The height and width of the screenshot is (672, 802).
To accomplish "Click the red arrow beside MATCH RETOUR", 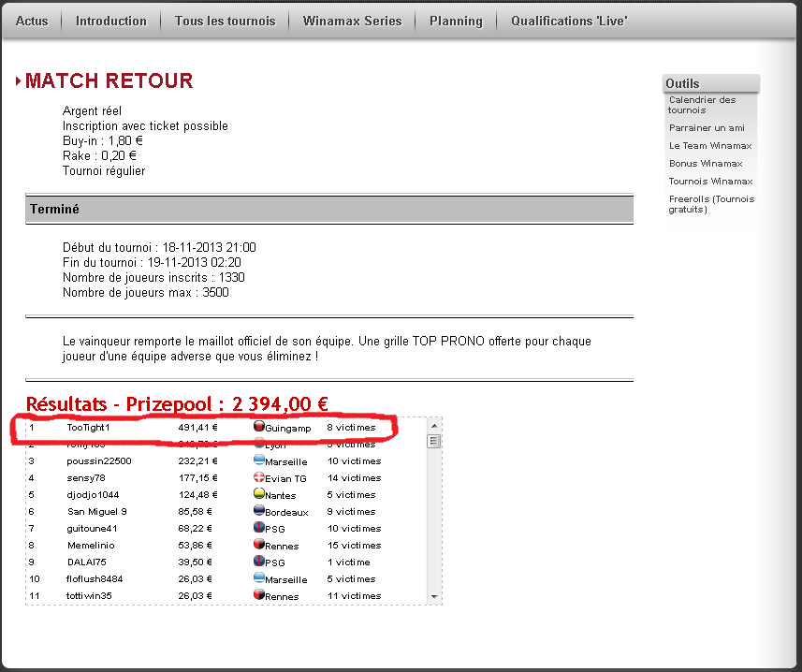I will (x=19, y=80).
